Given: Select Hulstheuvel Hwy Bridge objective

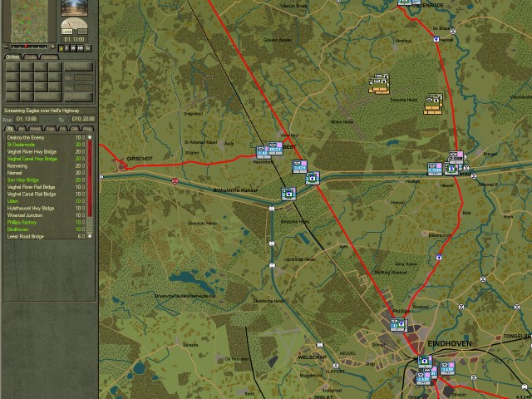Looking at the screenshot, I should pos(45,209).
